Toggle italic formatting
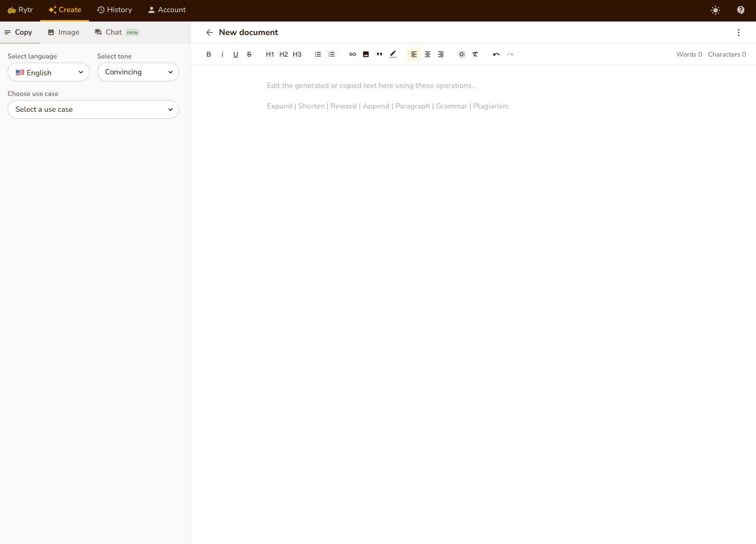Image resolution: width=756 pixels, height=544 pixels. [222, 54]
